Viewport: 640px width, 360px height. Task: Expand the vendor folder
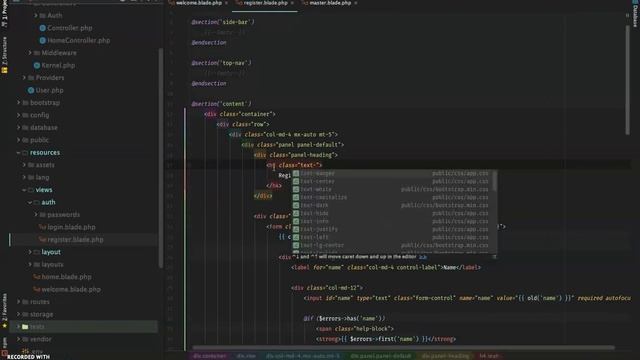coord(19,339)
